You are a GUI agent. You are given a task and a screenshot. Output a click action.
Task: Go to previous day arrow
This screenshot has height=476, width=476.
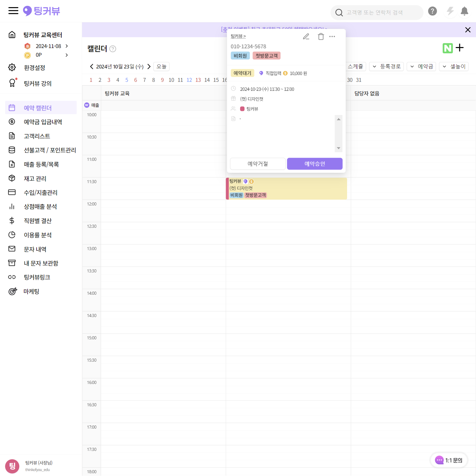(x=91, y=66)
